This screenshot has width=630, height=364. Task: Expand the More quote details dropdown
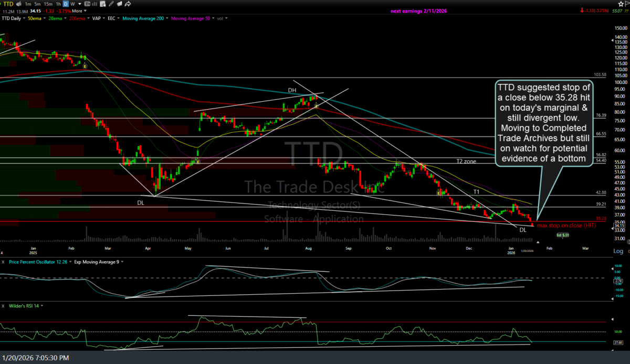click(x=79, y=10)
